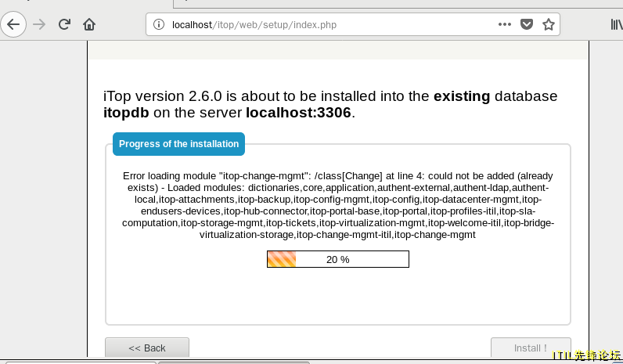The width and height of the screenshot is (623, 364).
Task: Show site information icon in address bar
Action: tap(159, 24)
